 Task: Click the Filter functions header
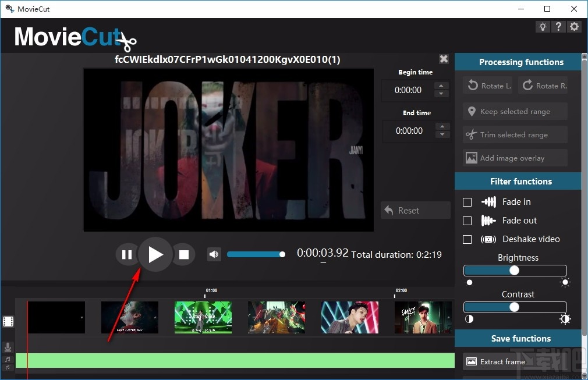[x=518, y=182]
